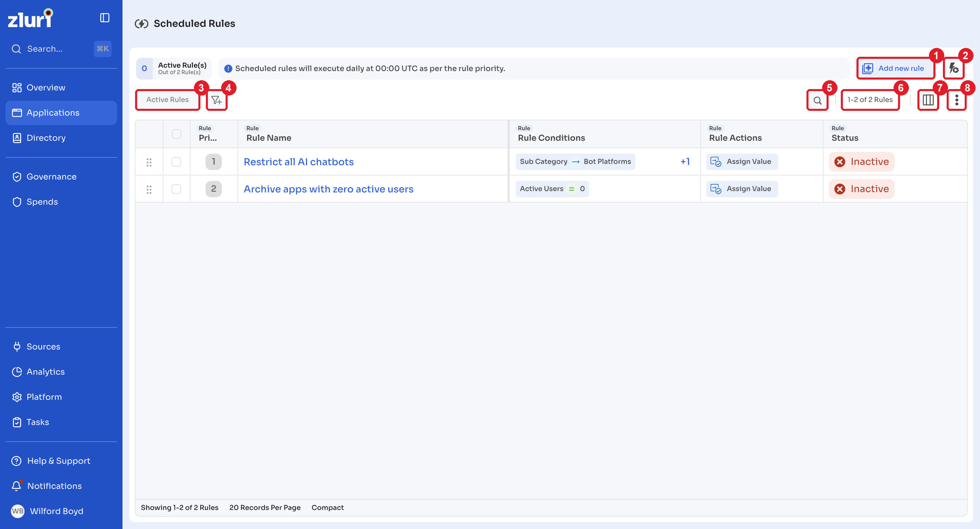This screenshot has height=529, width=980.
Task: Check the box for Restrict all AI chatbots
Action: coord(176,162)
